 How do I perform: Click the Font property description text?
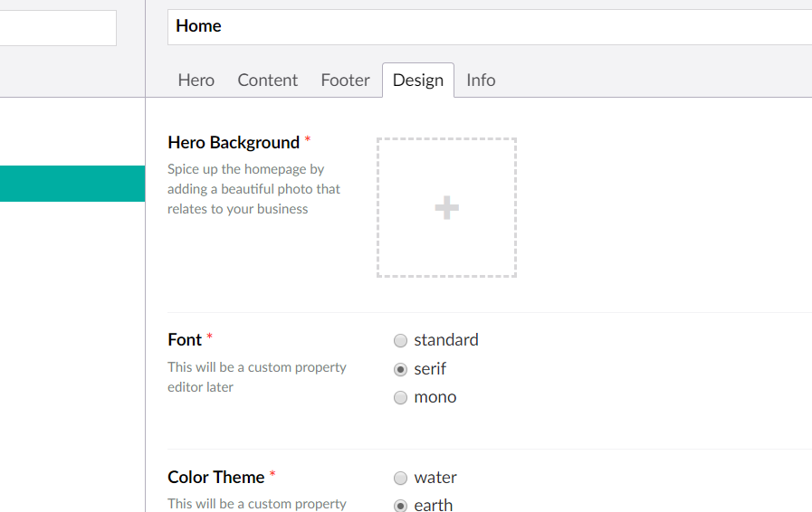(257, 377)
